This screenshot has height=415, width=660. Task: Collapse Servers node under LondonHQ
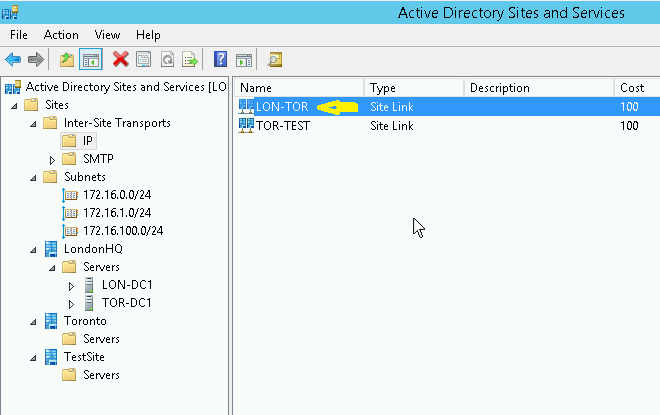pos(52,268)
